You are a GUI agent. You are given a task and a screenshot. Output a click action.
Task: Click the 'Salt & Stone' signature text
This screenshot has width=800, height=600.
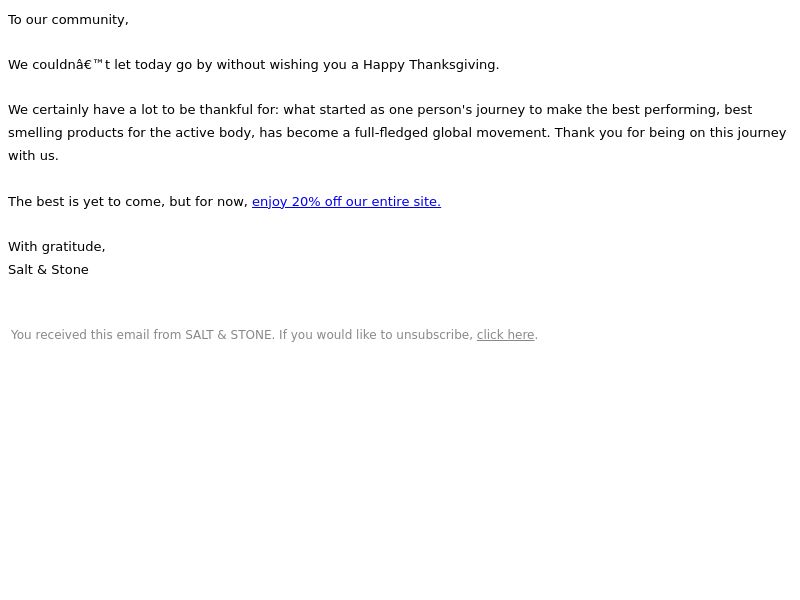click(48, 269)
